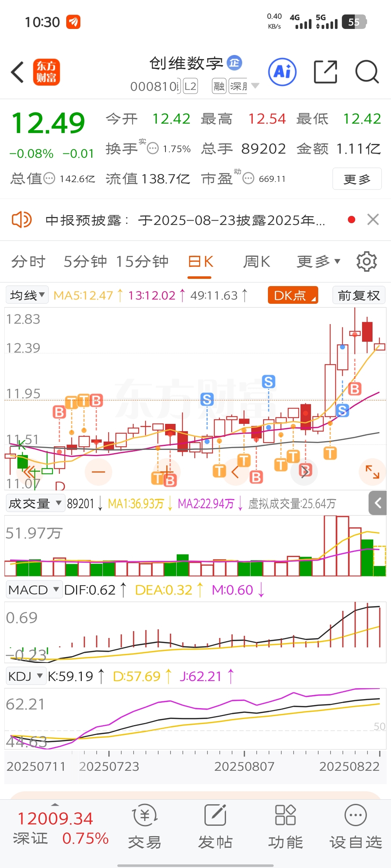The width and height of the screenshot is (391, 868).
Task: Toggle the DK点 signal button
Action: tap(293, 295)
